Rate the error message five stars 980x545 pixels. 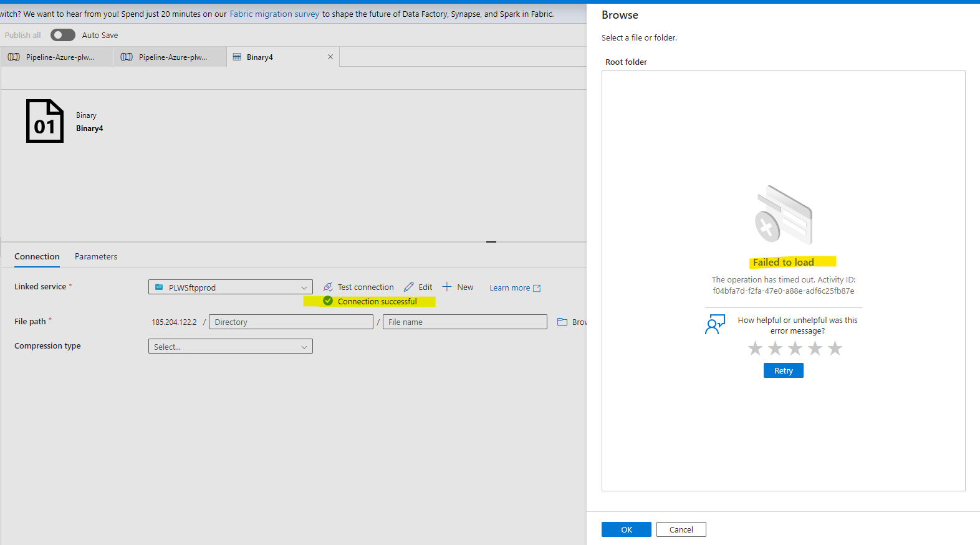pyautogui.click(x=835, y=348)
